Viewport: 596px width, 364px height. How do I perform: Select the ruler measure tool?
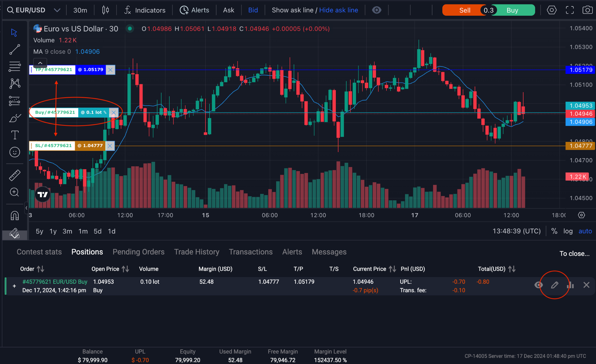pos(15,175)
